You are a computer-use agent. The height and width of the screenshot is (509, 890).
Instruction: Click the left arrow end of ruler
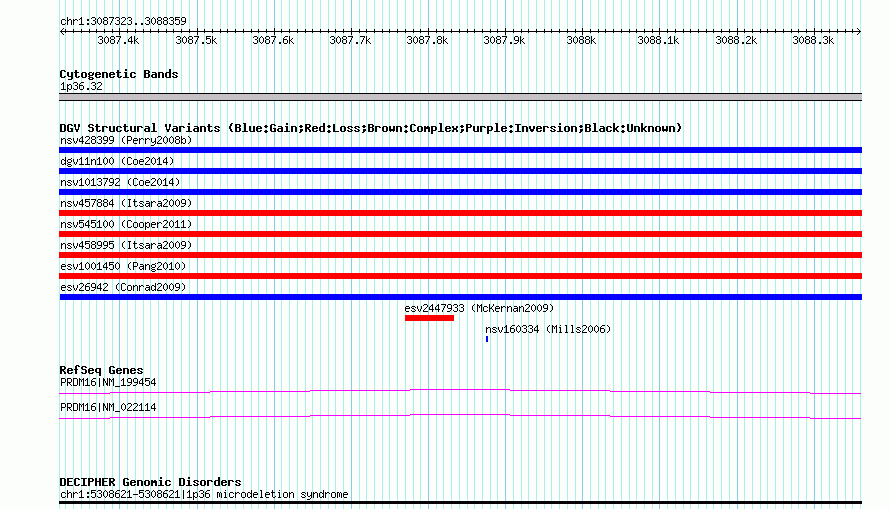pos(62,31)
